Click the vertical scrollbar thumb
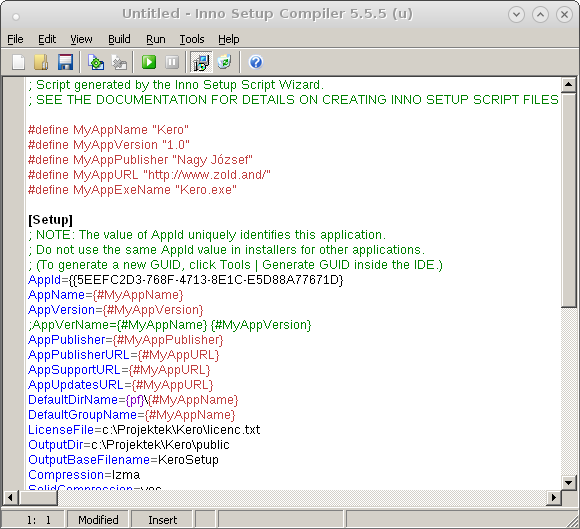The width and height of the screenshot is (580, 529). (x=568, y=200)
